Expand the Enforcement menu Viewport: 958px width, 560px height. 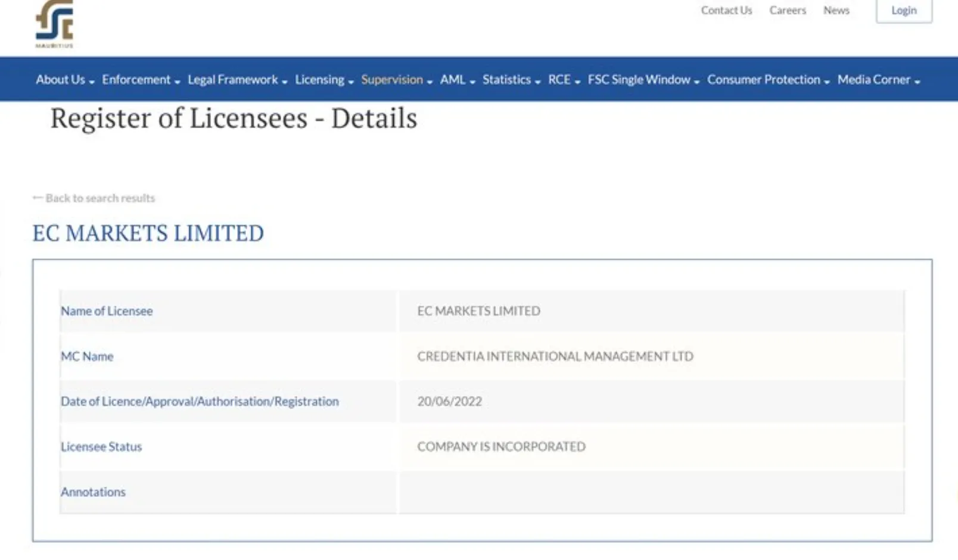pos(141,80)
